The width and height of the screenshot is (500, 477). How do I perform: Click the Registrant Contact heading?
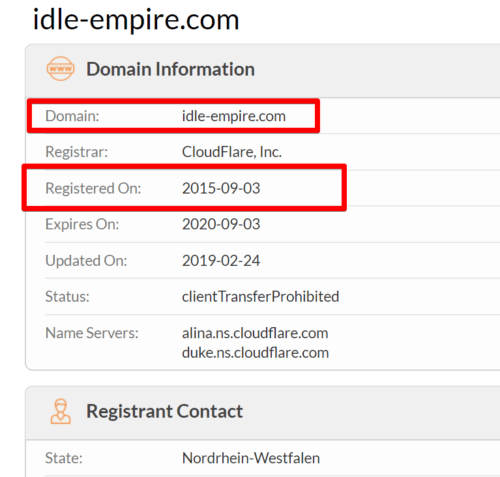point(164,411)
